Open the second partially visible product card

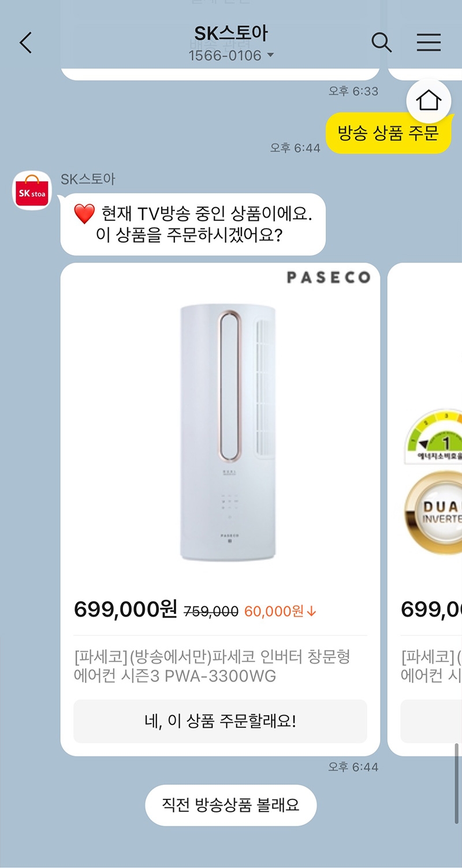[x=424, y=509]
